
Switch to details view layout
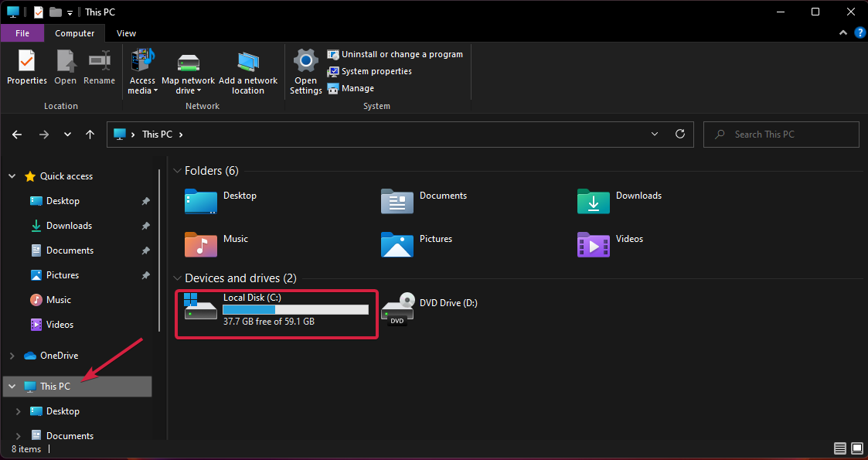pyautogui.click(x=839, y=448)
